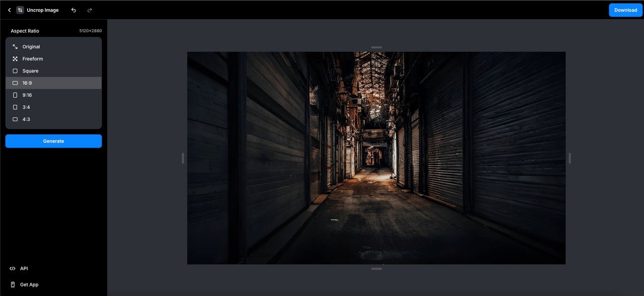Screen dimensions: 644x296
Task: Click the Uncrop Image title
Action: click(43, 10)
